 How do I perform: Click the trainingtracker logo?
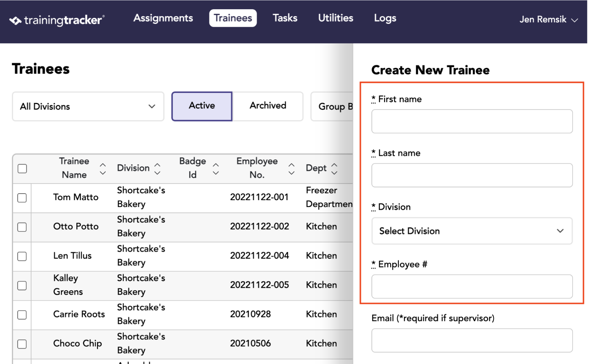tap(57, 20)
